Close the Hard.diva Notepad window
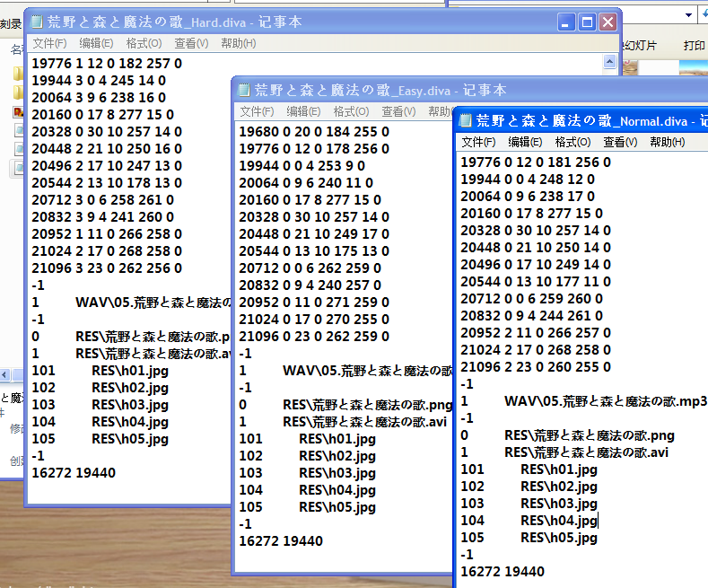Screen dimensions: 708x588 [x=607, y=22]
